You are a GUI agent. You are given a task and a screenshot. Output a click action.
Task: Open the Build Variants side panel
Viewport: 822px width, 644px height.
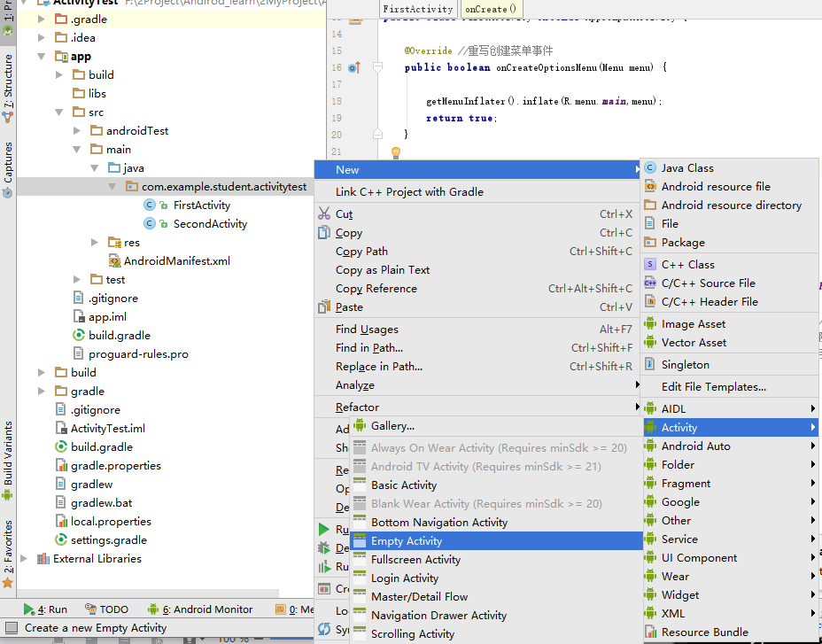(x=8, y=453)
